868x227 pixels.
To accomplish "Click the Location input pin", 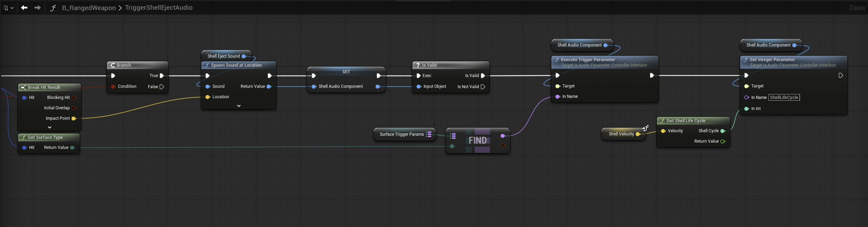I will (208, 97).
